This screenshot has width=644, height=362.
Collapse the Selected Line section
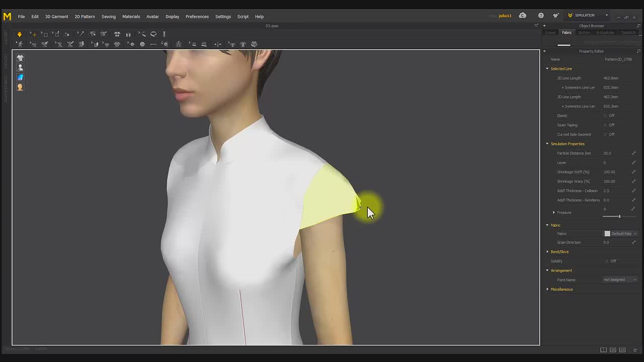click(x=547, y=69)
